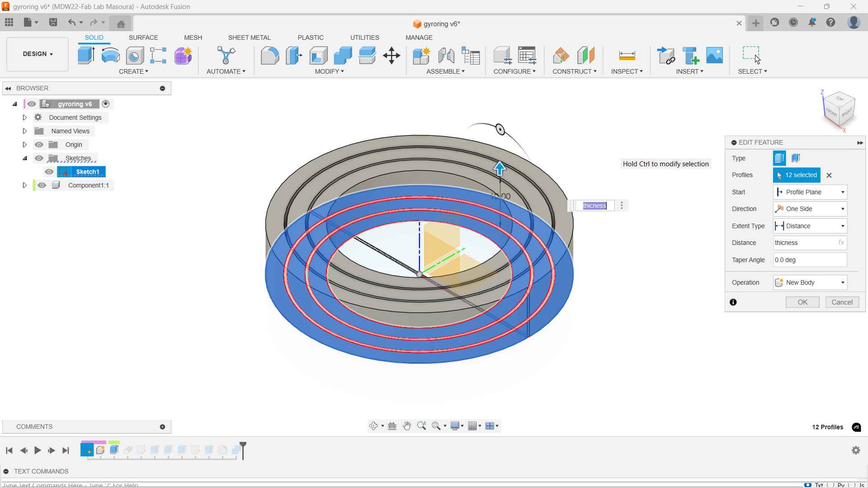Viewport: 868px width, 488px height.
Task: Choose the Extrude type option
Action: 779,158
